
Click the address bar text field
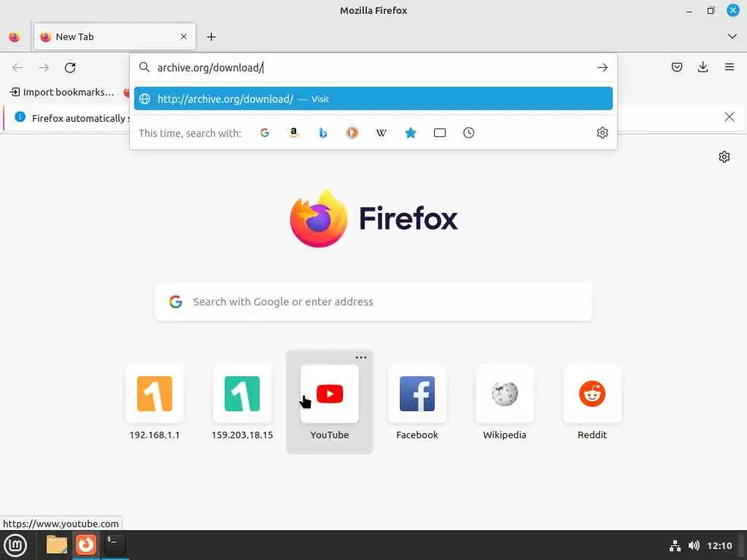coord(374,68)
